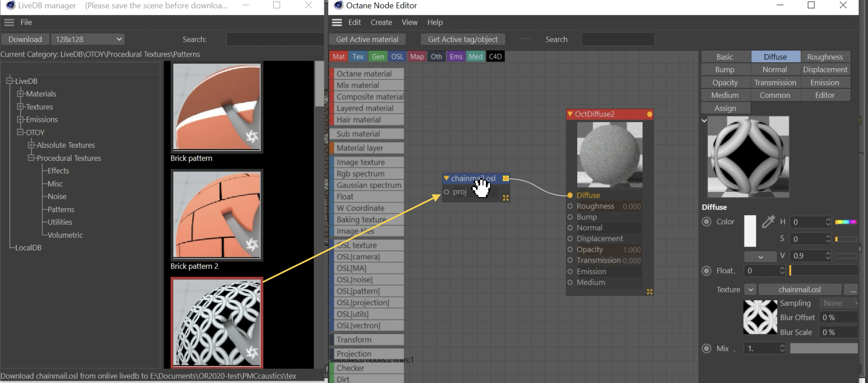Toggle the Float radio button
This screenshot has width=868, height=383.
[x=707, y=271]
